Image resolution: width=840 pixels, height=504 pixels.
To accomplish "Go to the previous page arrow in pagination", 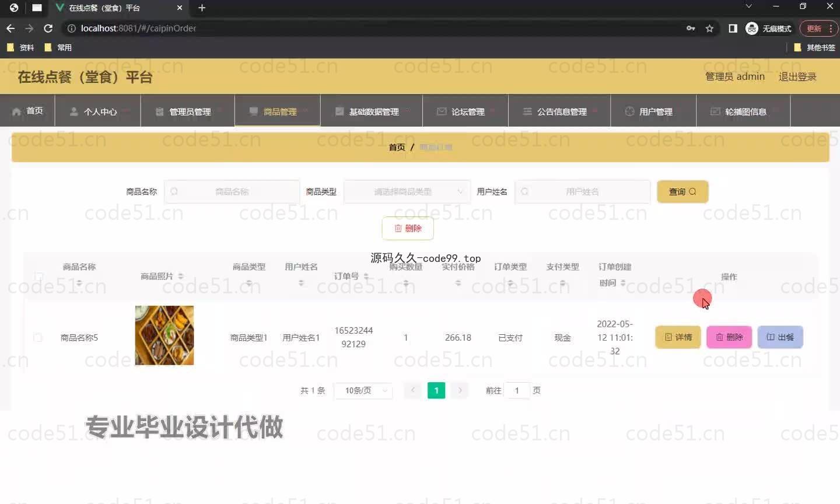I will click(x=413, y=390).
